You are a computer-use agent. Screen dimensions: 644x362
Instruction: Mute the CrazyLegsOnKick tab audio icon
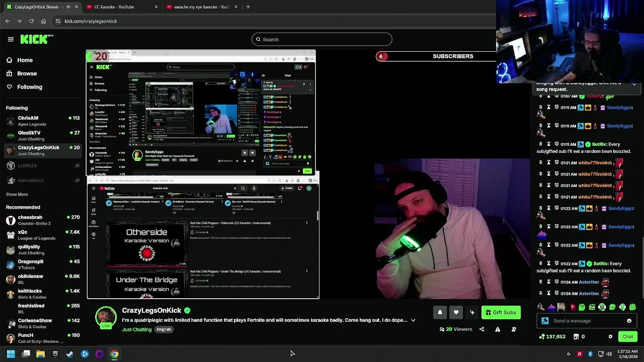point(68,7)
